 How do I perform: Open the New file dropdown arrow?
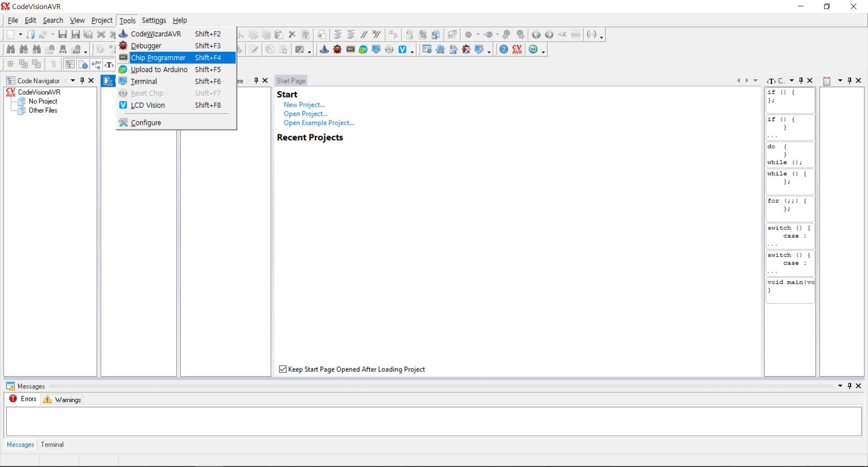tap(20, 34)
